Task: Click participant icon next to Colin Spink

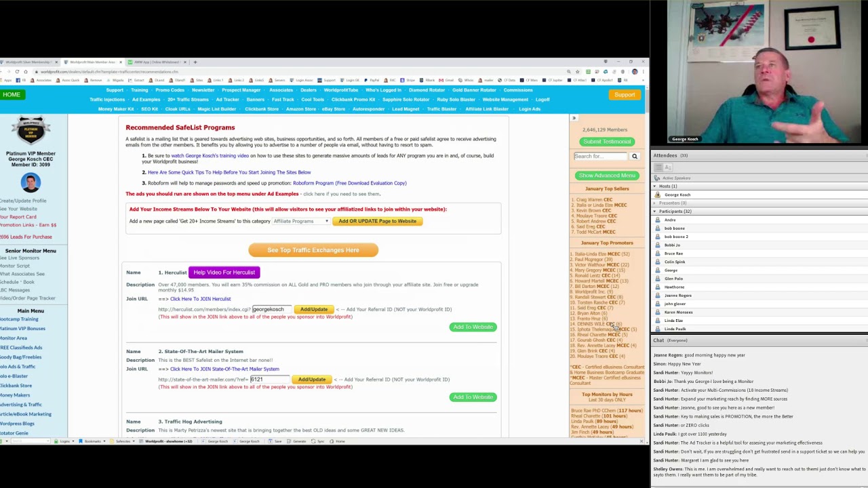Action: point(657,262)
